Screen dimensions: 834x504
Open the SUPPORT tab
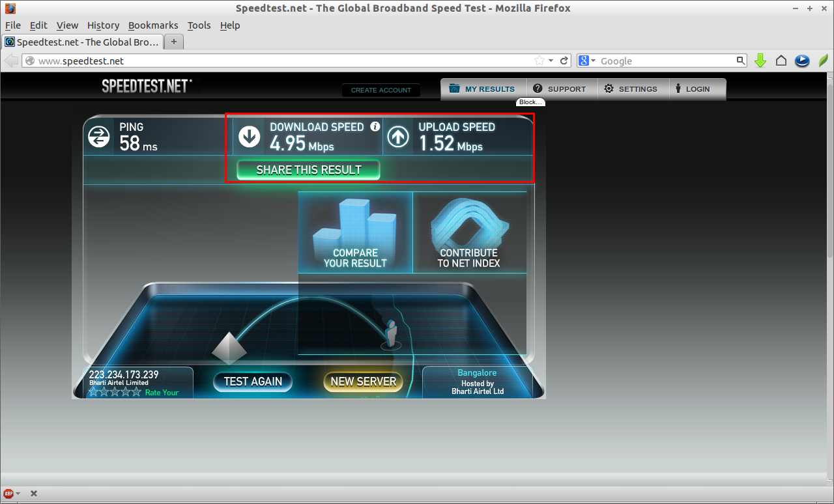point(560,89)
